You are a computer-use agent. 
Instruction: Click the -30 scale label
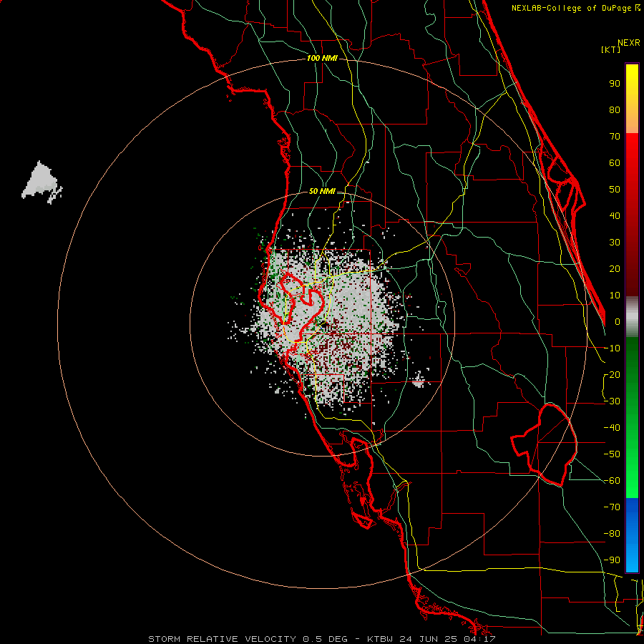coord(612,401)
